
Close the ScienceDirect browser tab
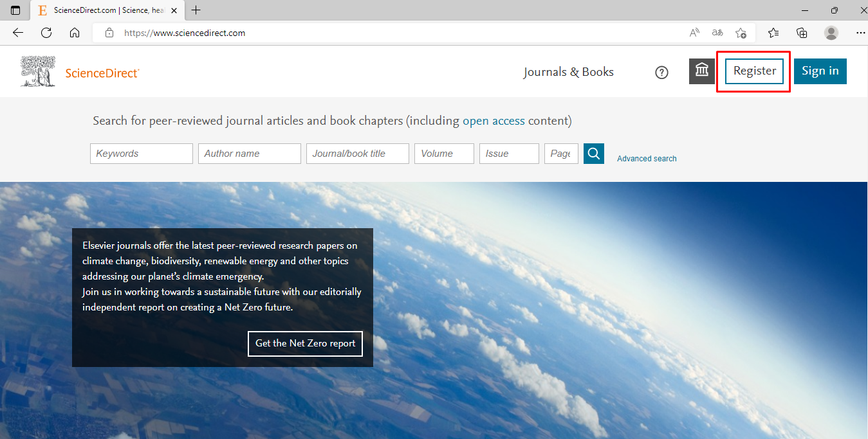pos(174,10)
